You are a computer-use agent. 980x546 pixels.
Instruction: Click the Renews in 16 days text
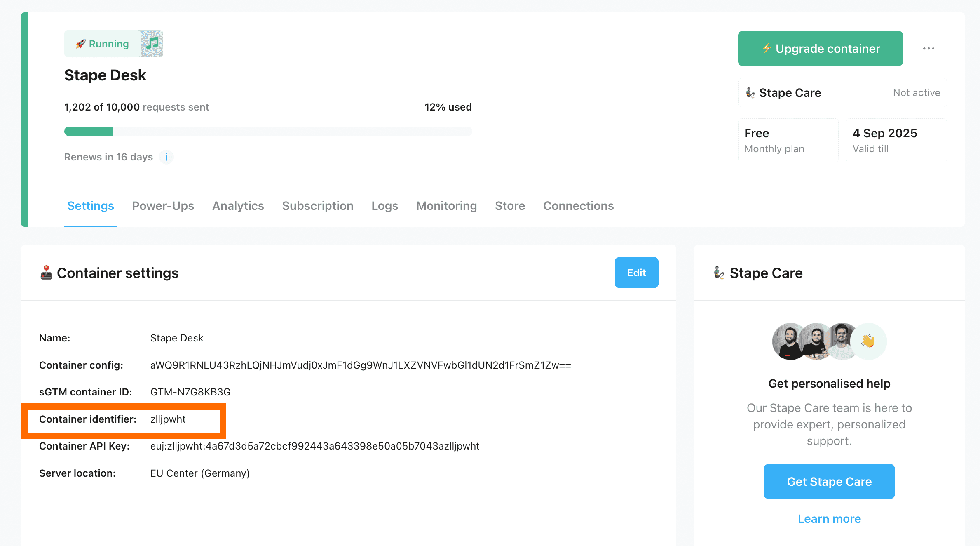[x=108, y=157]
